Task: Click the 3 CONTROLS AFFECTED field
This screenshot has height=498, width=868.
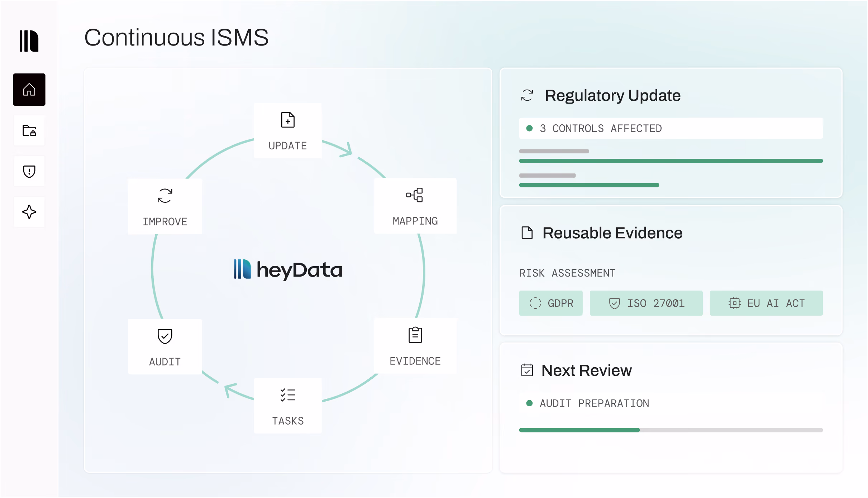Action: [x=671, y=128]
